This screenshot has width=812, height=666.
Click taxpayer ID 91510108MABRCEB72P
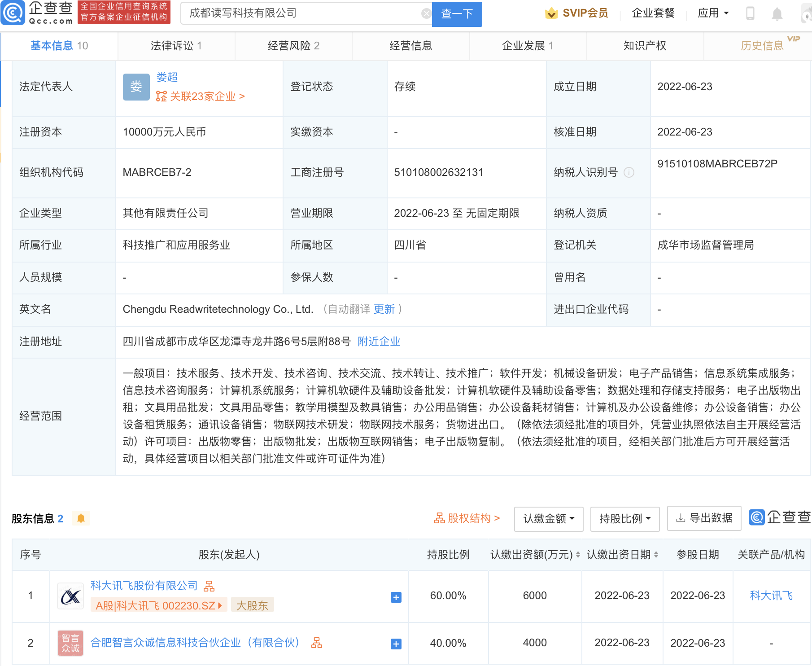717,164
